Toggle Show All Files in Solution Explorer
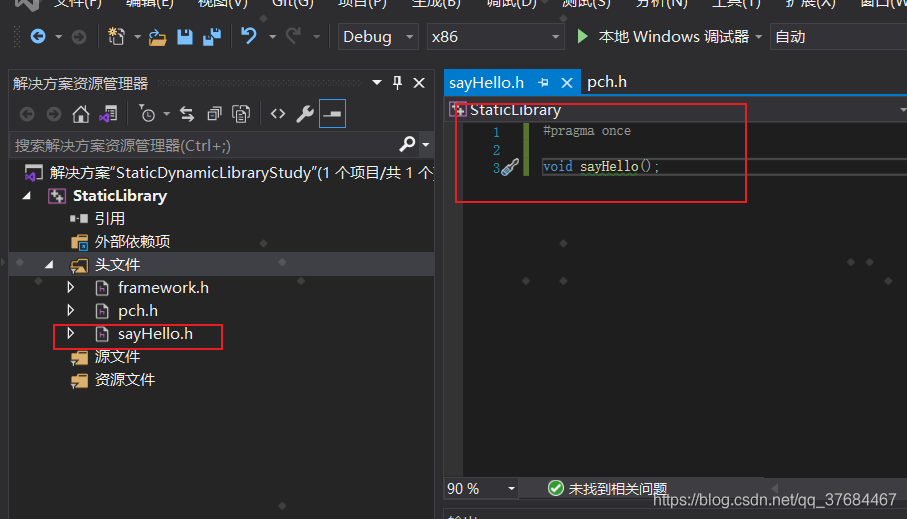The height and width of the screenshot is (519, 907). [241, 114]
